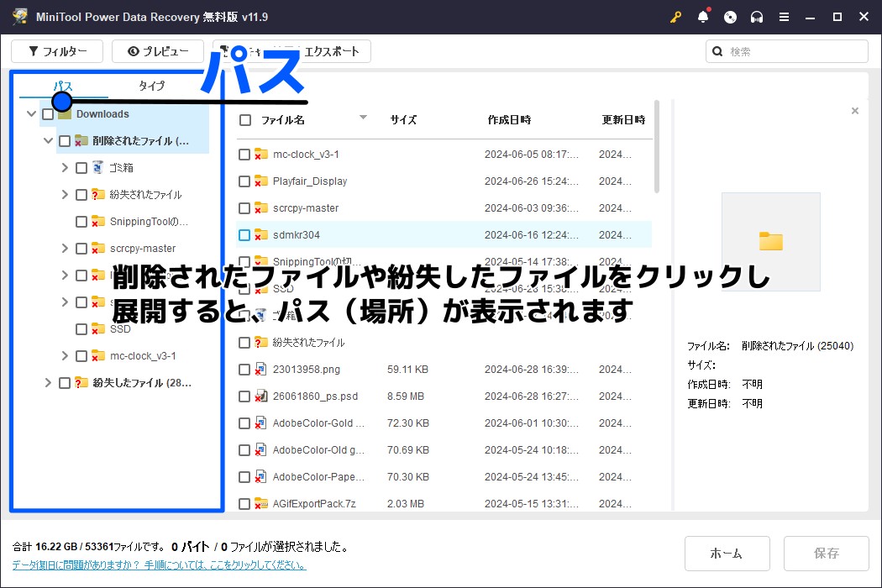
Task: Open the プレビュー (preview) tool
Action: 157,51
